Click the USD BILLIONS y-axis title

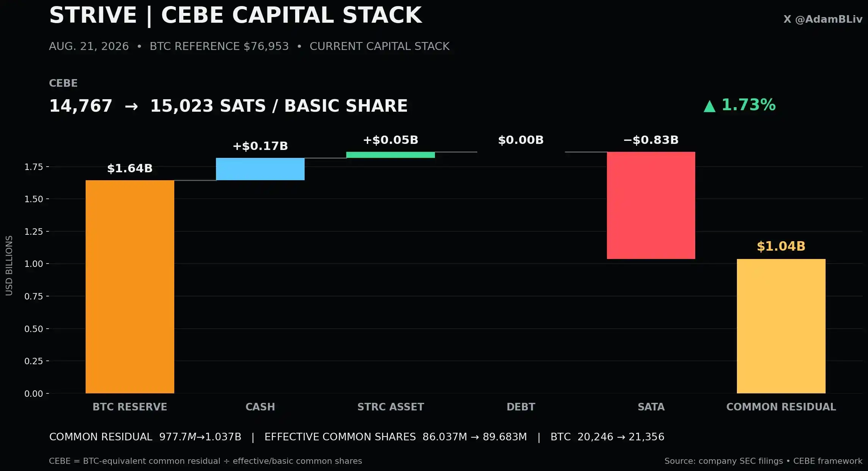coord(9,265)
